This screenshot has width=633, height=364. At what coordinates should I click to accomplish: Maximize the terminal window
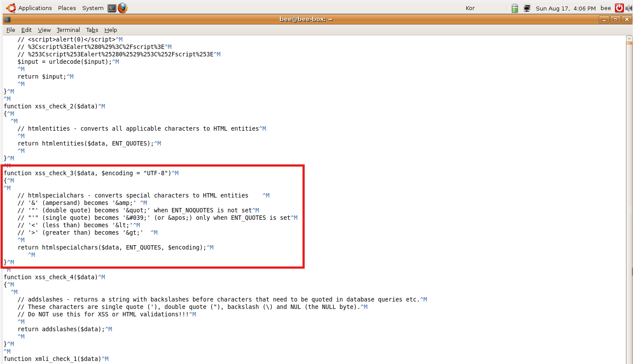point(615,19)
